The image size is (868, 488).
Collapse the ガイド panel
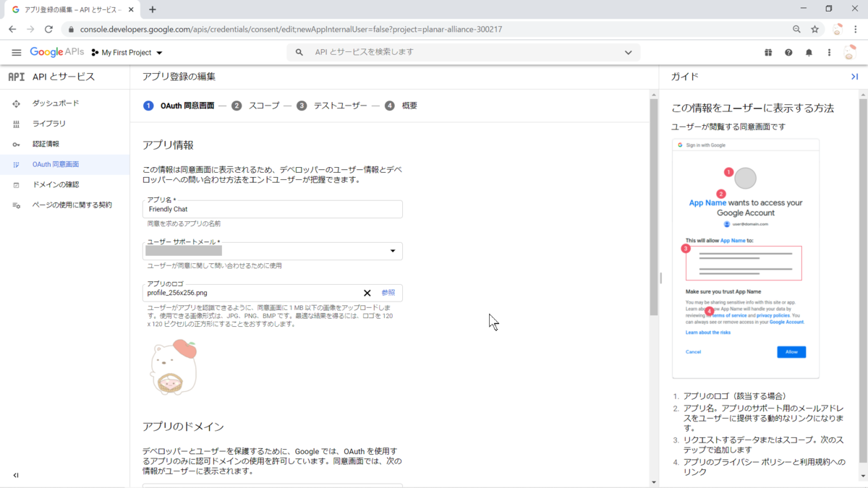pyautogui.click(x=854, y=76)
